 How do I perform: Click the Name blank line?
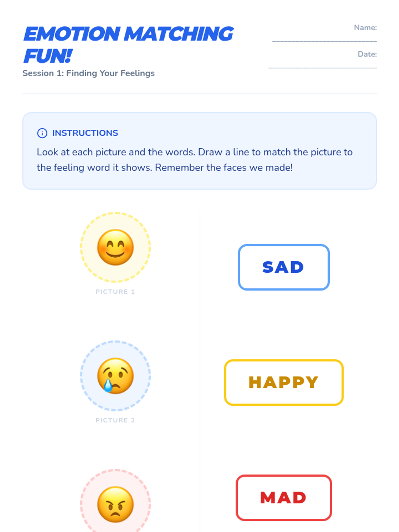coord(324,40)
